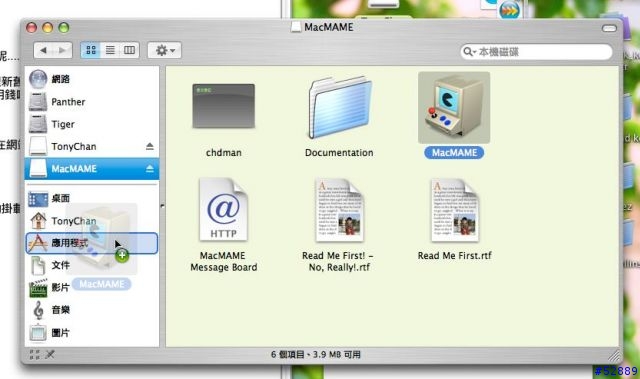
Task: Open the 桌面 desktop folder in sidebar
Action: [92, 199]
